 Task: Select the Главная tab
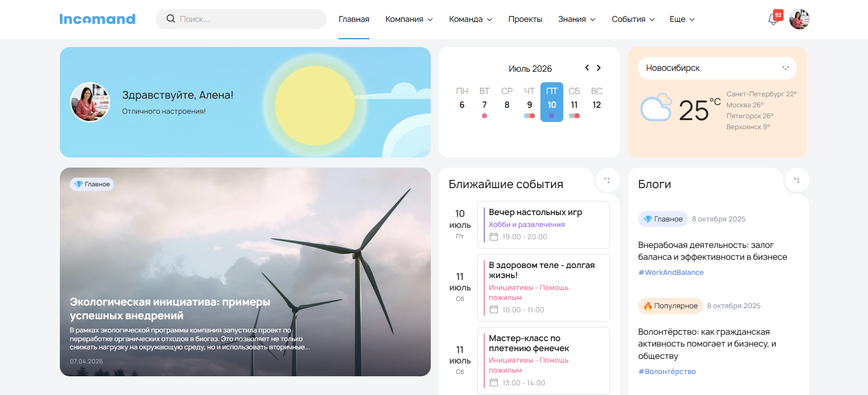coord(354,19)
